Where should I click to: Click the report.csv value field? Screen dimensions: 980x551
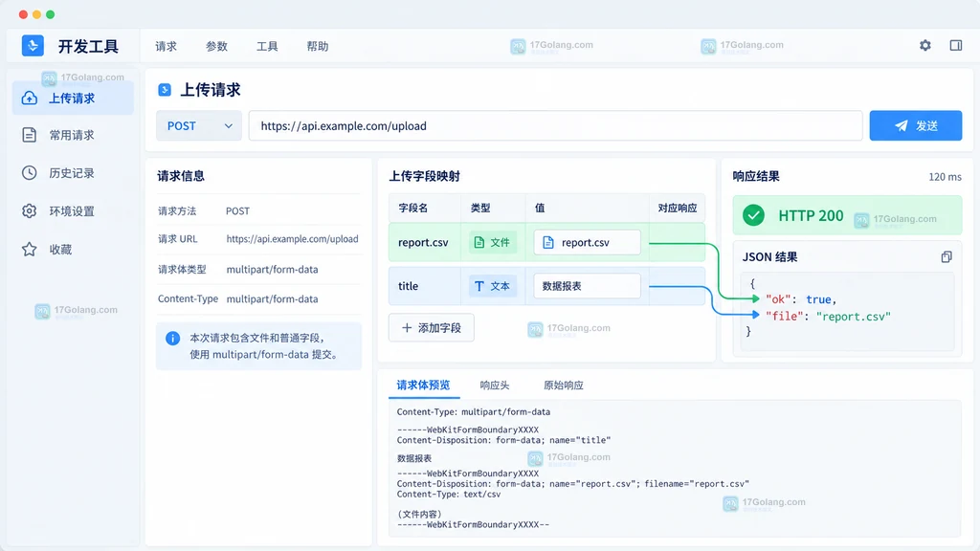point(587,242)
